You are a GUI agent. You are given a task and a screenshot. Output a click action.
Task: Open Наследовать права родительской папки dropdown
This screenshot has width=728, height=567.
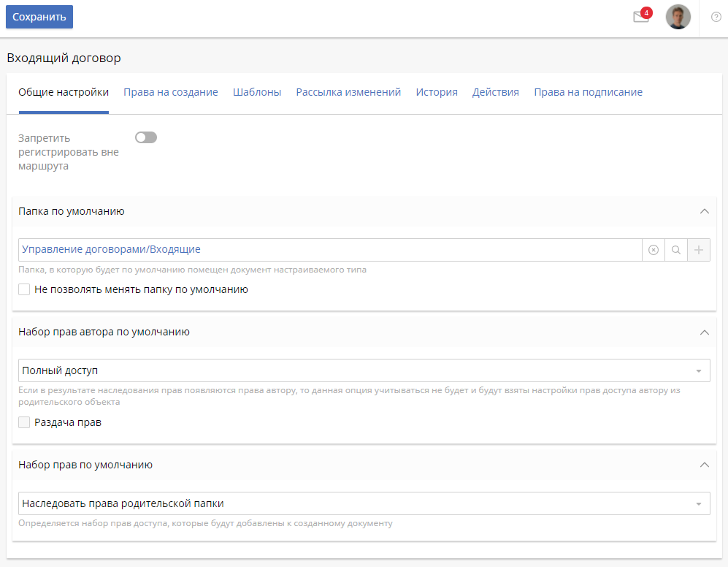pyautogui.click(x=364, y=503)
